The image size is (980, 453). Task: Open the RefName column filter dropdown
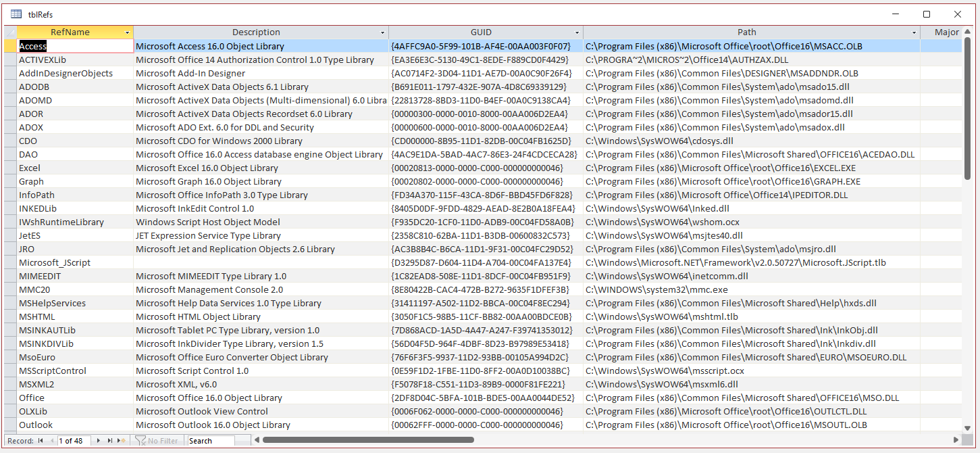click(x=127, y=32)
